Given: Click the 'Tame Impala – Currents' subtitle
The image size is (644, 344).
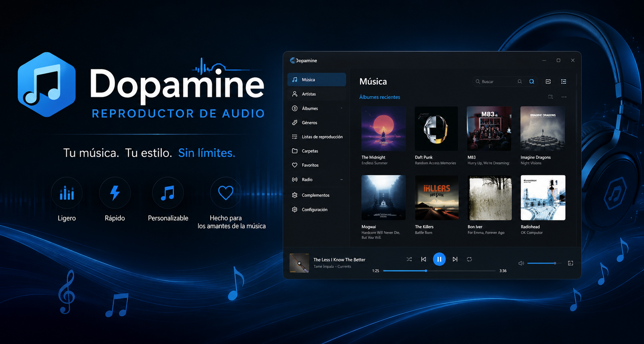Looking at the screenshot, I should click(x=332, y=267).
